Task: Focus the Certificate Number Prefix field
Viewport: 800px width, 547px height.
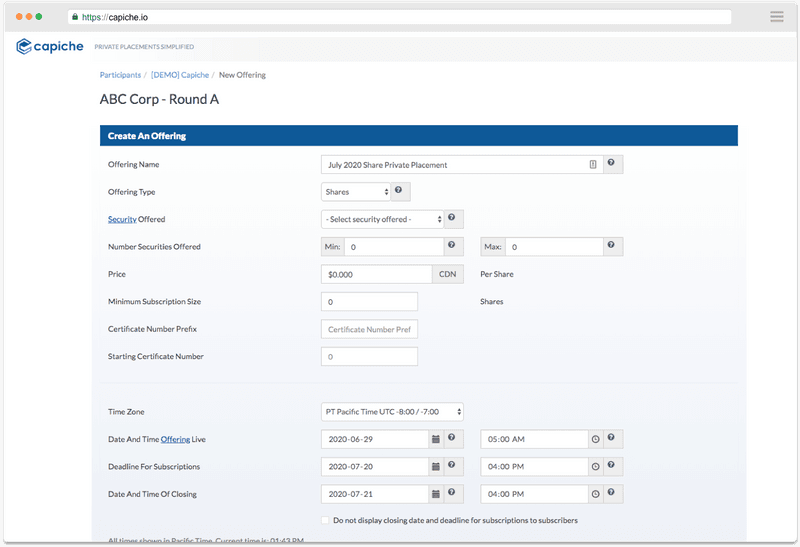Action: point(369,329)
